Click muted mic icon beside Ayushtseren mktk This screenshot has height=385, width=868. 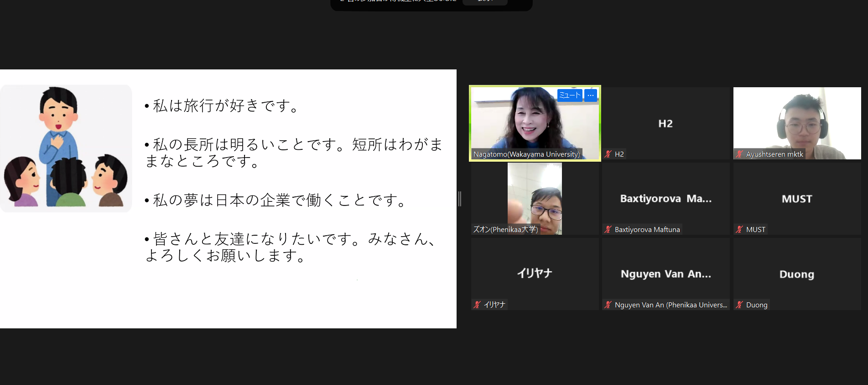(739, 154)
